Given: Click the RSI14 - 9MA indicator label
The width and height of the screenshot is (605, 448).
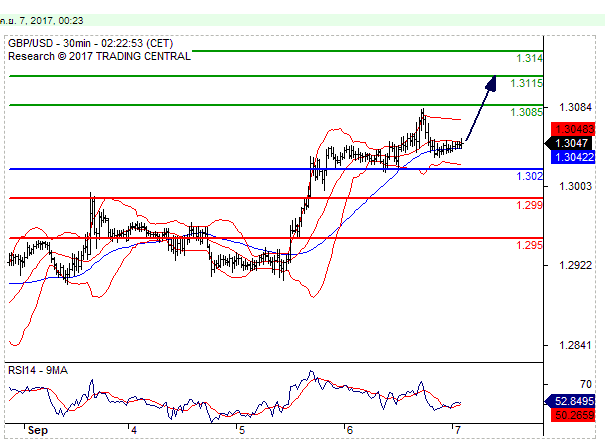Looking at the screenshot, I should (38, 370).
